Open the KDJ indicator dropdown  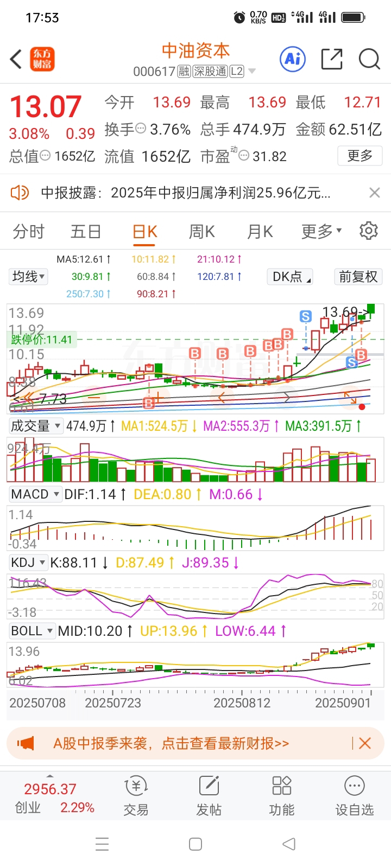[28, 563]
